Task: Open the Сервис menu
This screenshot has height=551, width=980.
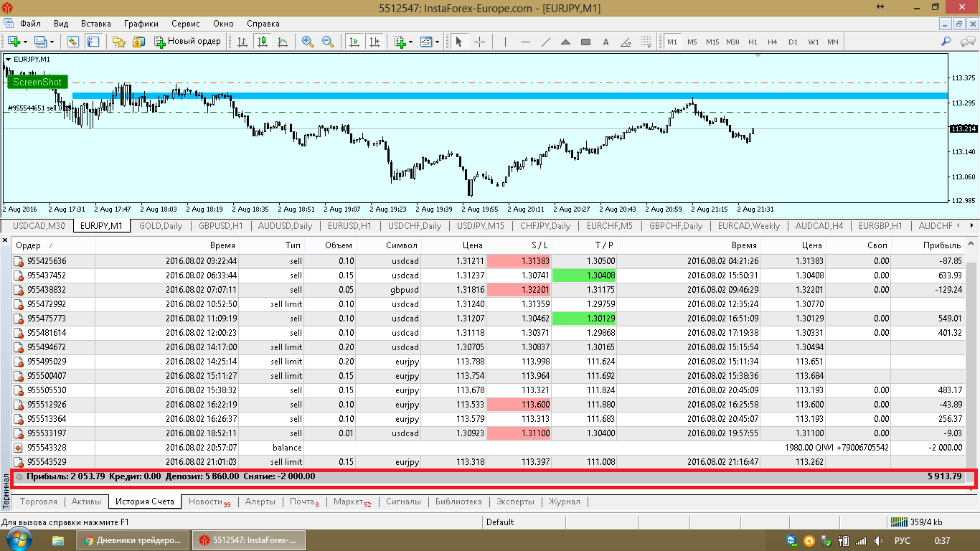Action: (x=186, y=24)
